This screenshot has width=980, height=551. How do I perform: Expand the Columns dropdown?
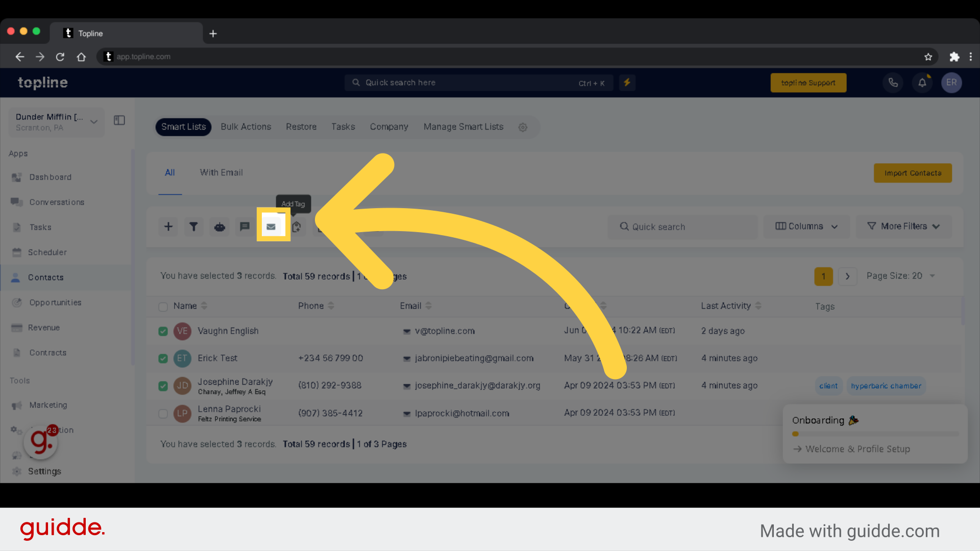click(805, 226)
